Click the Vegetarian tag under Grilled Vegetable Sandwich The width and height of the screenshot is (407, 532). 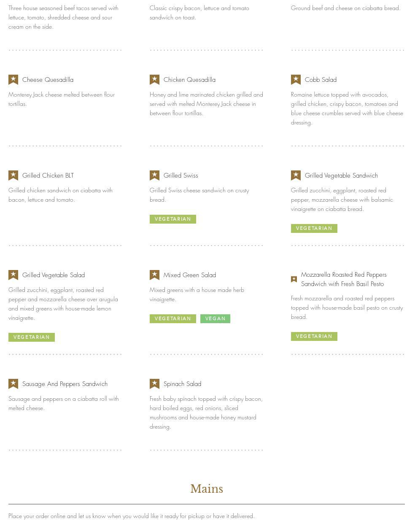314,228
